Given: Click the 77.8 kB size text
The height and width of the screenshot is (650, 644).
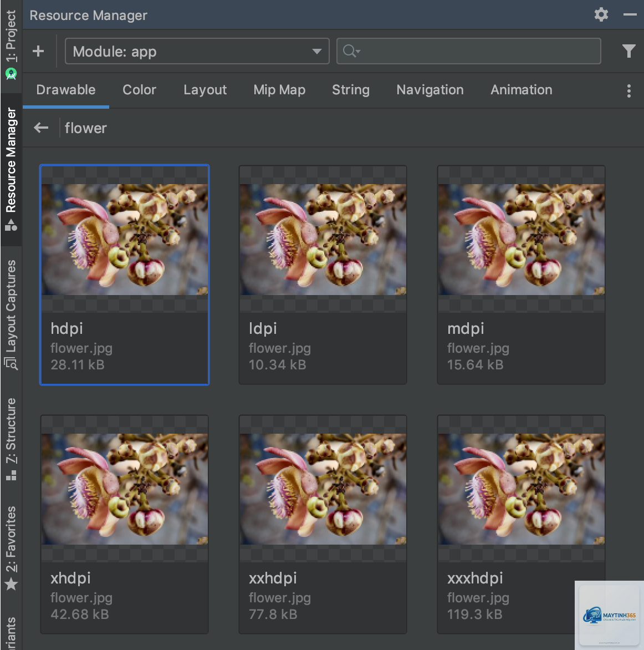Looking at the screenshot, I should 273,615.
